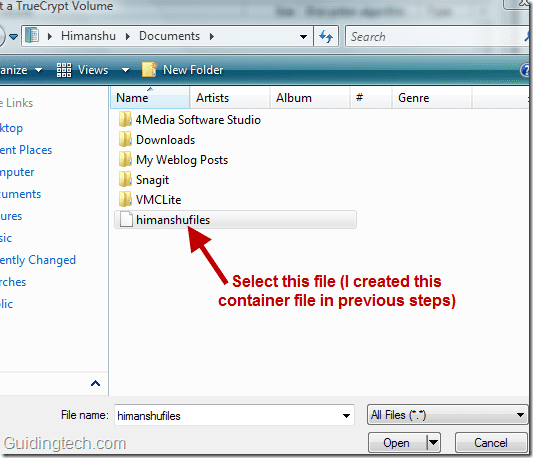Open Documents link in sidebar
533x458 pixels.
pos(20,194)
